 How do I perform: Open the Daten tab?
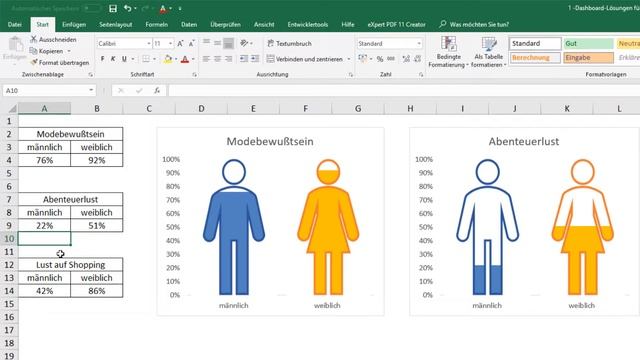tap(189, 24)
